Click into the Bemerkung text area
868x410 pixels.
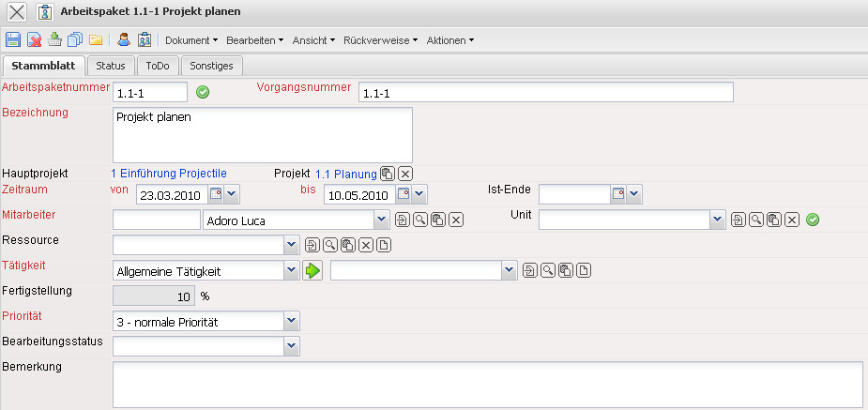tap(487, 381)
